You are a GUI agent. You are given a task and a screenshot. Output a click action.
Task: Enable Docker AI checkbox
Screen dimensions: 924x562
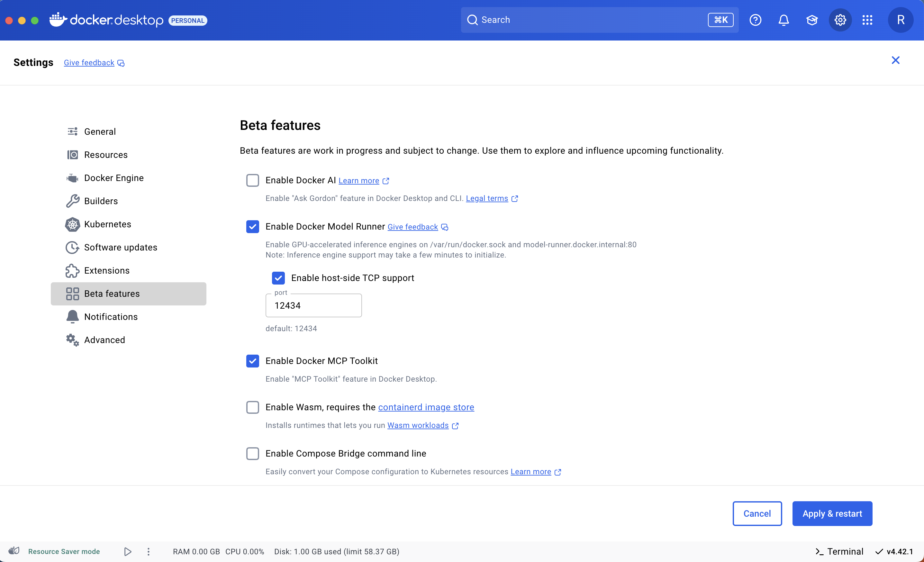[x=252, y=180]
